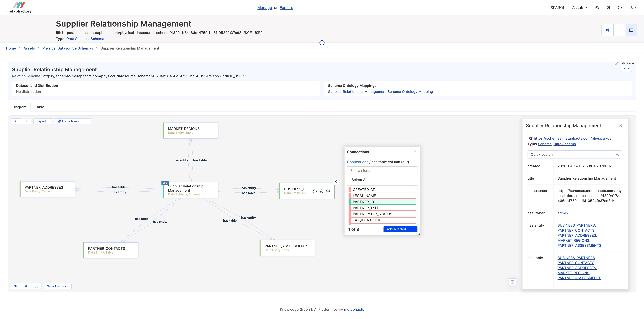Fit diagram to screen icon

[36, 286]
